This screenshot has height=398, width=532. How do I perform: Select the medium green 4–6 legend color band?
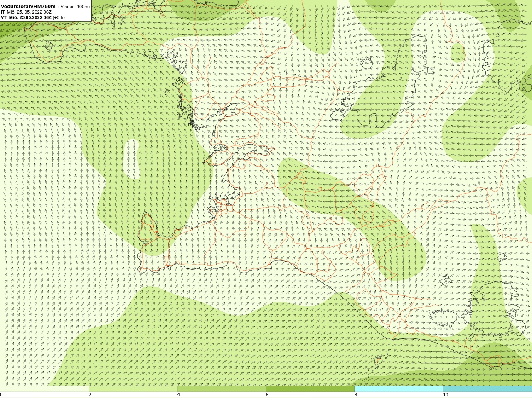222,389
